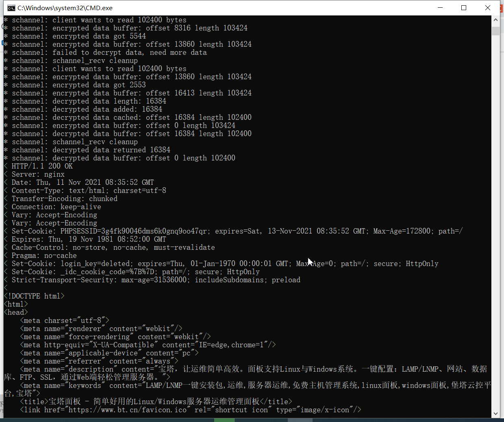The image size is (504, 422).
Task: Click the 'Cache-Control: no-store' line
Action: click(109, 247)
